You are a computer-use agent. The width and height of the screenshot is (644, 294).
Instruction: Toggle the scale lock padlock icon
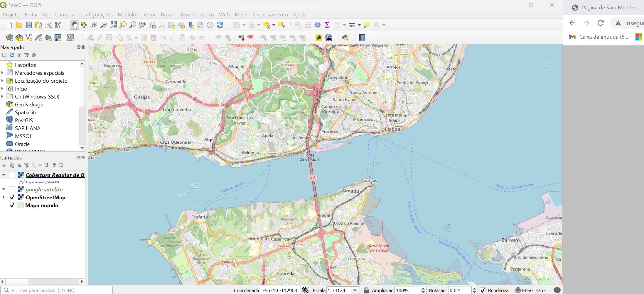(366, 290)
